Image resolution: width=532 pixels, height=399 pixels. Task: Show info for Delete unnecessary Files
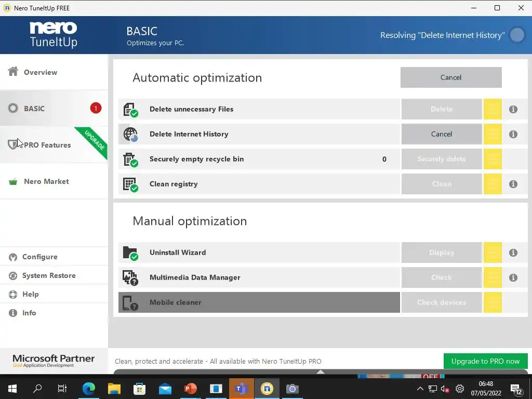513,109
